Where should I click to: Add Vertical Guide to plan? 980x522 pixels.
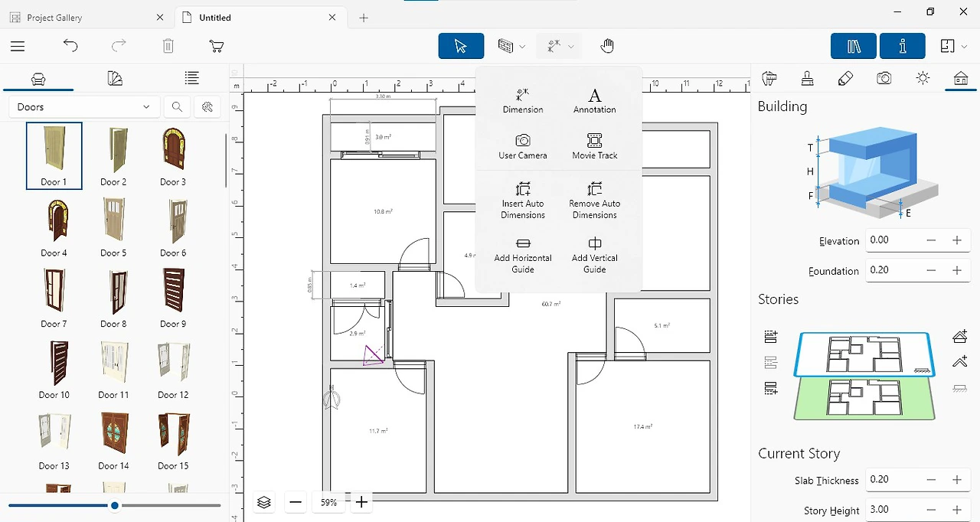[595, 255]
